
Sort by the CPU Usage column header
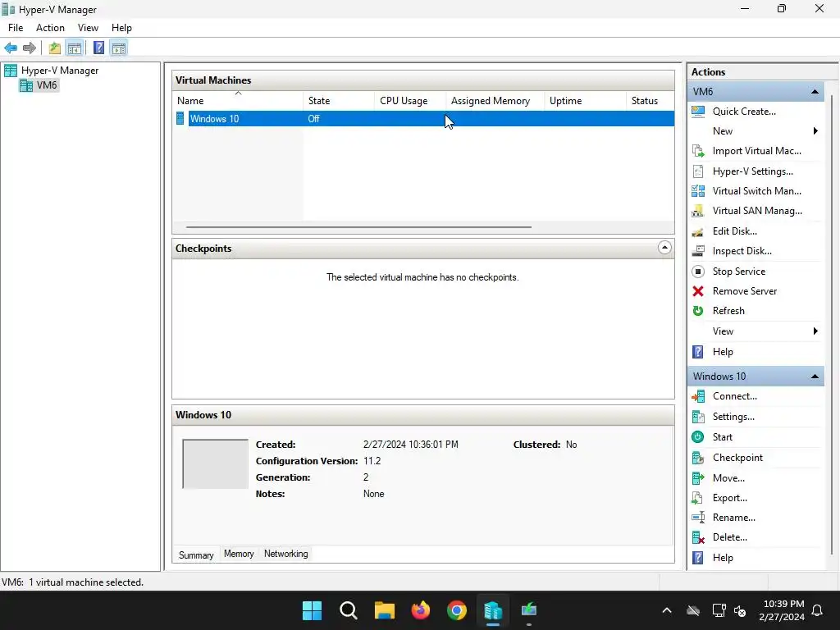tap(410, 101)
